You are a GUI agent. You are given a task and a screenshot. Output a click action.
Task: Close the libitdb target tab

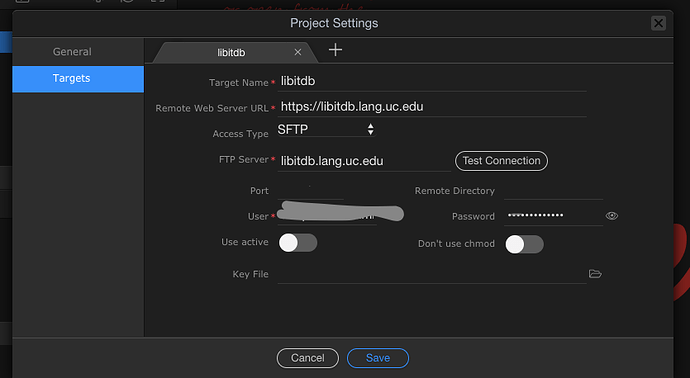(298, 52)
